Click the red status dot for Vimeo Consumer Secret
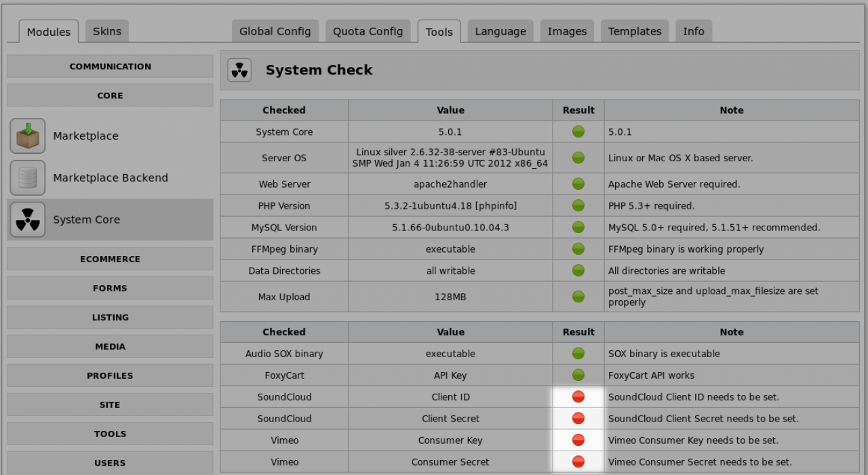This screenshot has height=475, width=868. 578,462
